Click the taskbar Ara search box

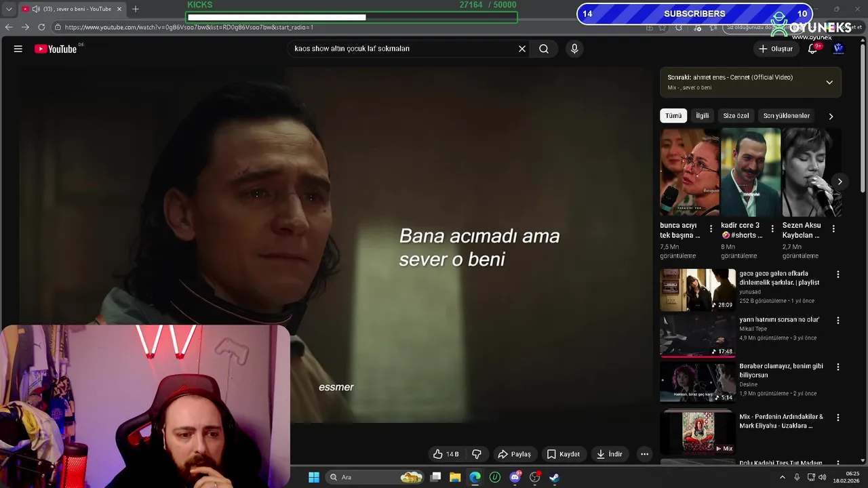[376, 477]
